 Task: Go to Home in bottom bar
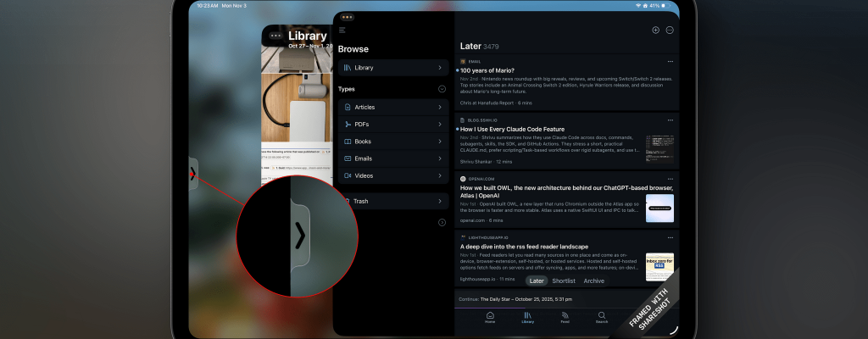[x=490, y=317]
